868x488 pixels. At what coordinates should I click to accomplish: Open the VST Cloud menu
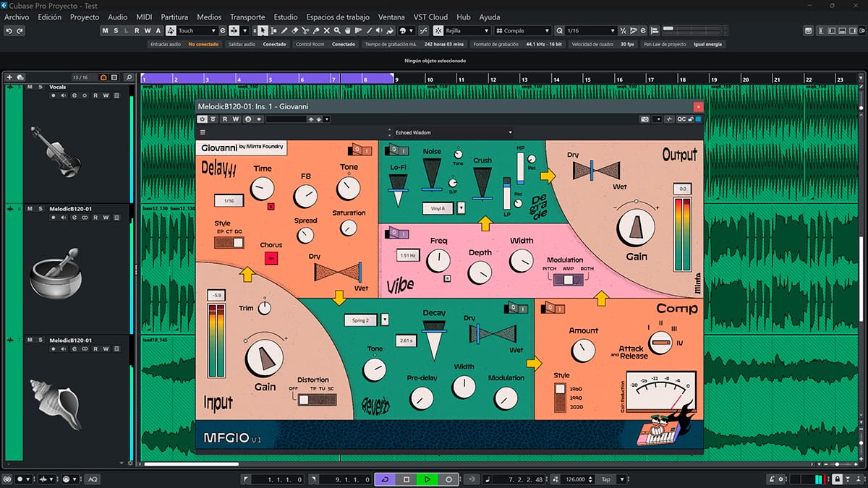coord(432,17)
